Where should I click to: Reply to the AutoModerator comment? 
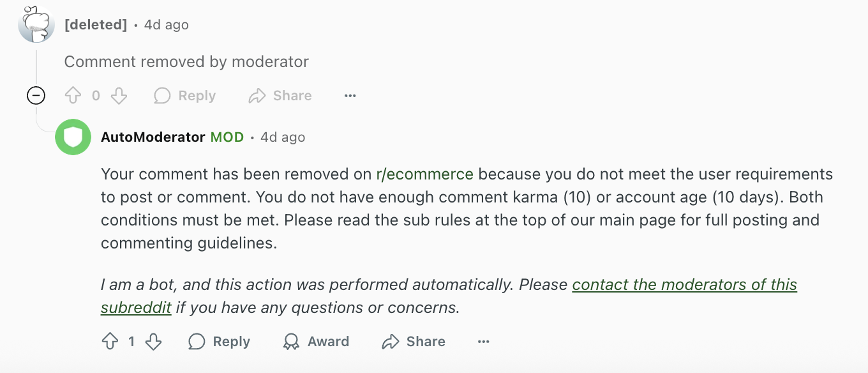coord(218,341)
